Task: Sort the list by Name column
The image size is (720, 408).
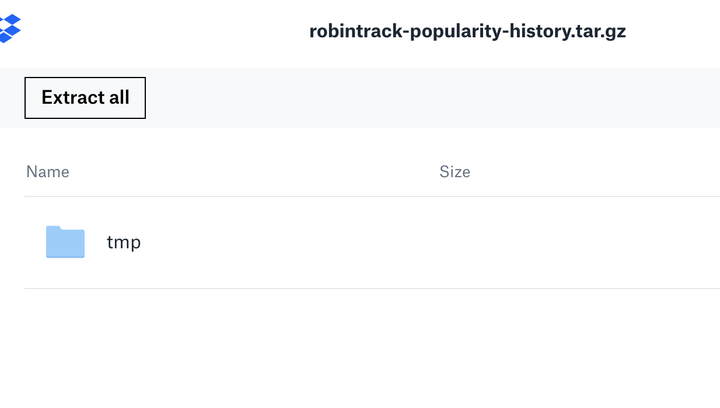Action: [48, 172]
